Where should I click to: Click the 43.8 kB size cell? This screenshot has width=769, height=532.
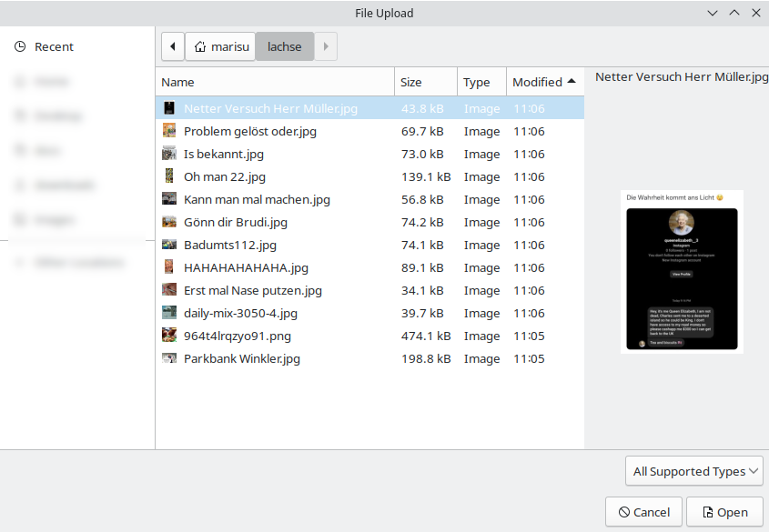[x=422, y=108]
